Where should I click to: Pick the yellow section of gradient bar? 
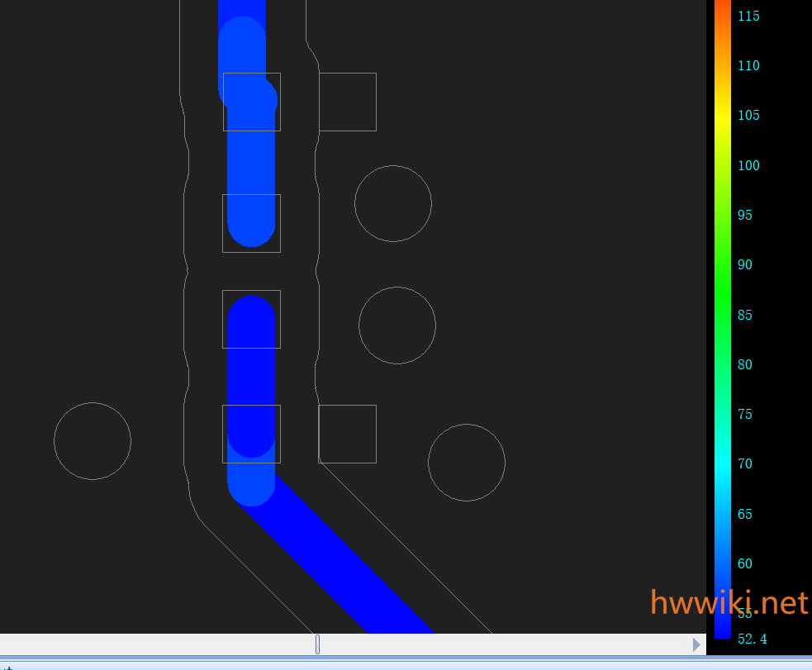click(723, 117)
